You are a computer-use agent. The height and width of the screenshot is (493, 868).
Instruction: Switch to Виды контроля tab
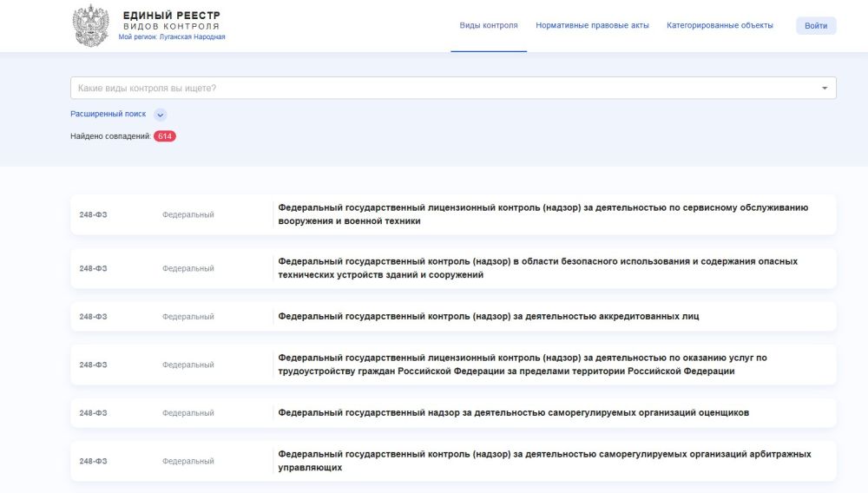488,26
